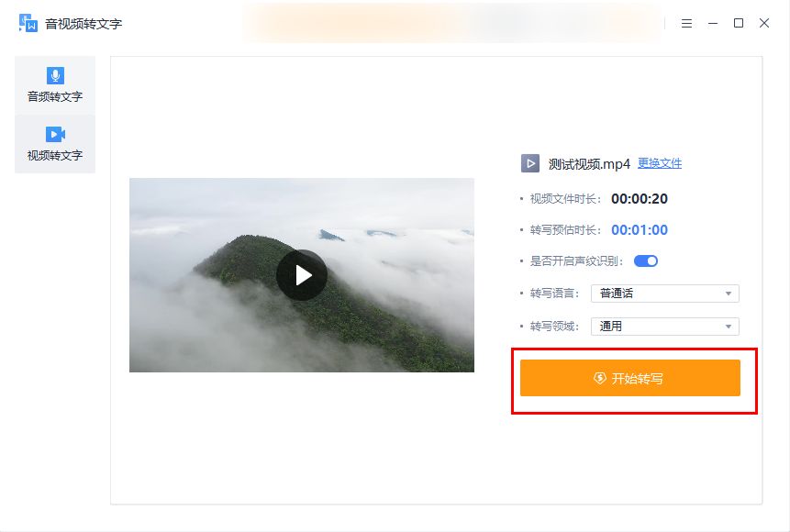Click the 音视频转文字 window title

[83, 24]
